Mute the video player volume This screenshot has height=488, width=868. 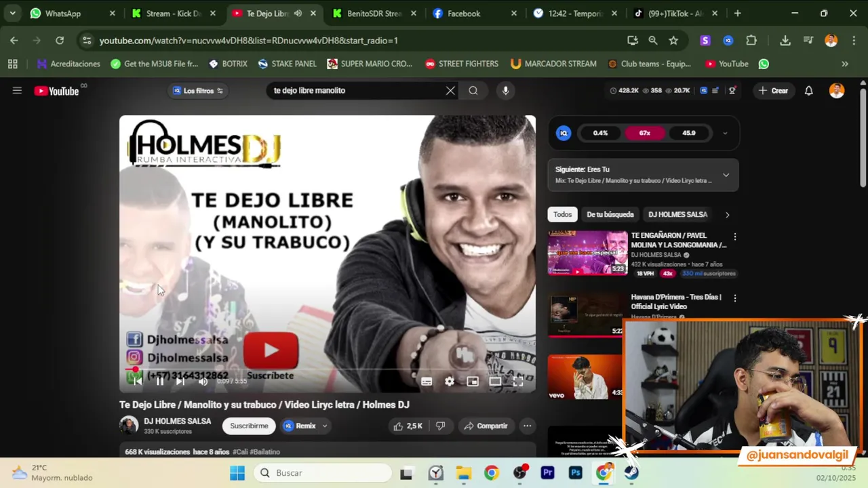click(203, 382)
